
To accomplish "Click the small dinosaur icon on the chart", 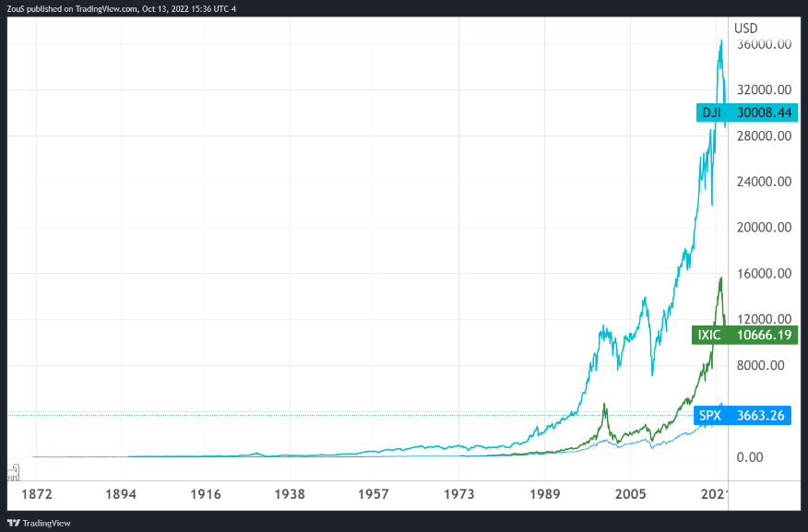I will [14, 472].
